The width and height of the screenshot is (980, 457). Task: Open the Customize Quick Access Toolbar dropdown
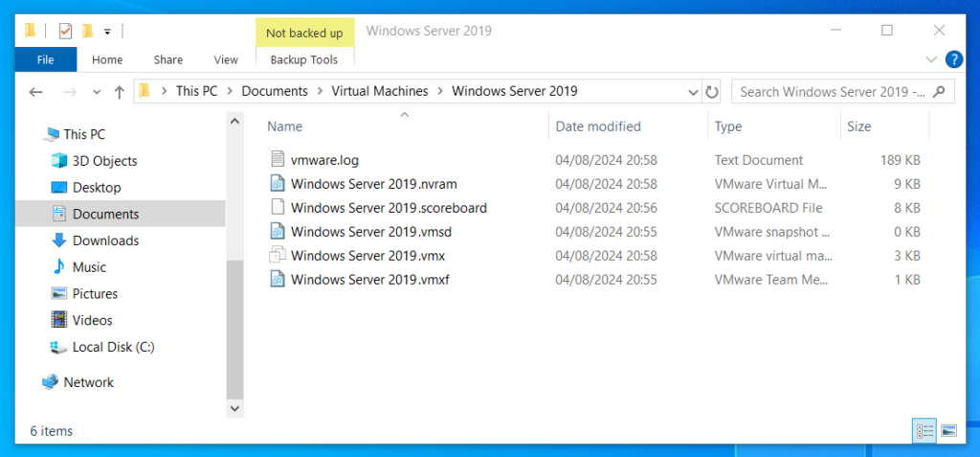[x=107, y=32]
